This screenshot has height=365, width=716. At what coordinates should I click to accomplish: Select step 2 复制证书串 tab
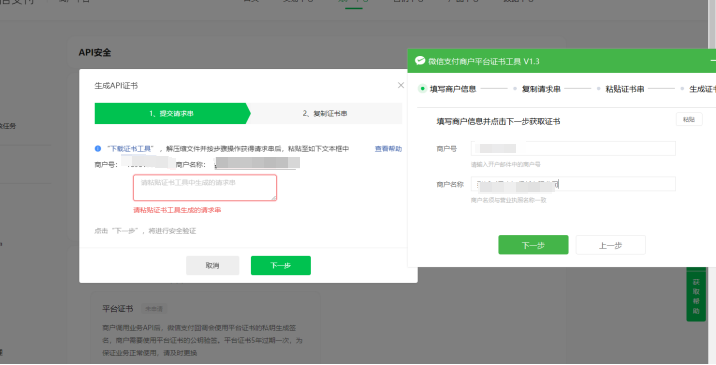[326, 113]
